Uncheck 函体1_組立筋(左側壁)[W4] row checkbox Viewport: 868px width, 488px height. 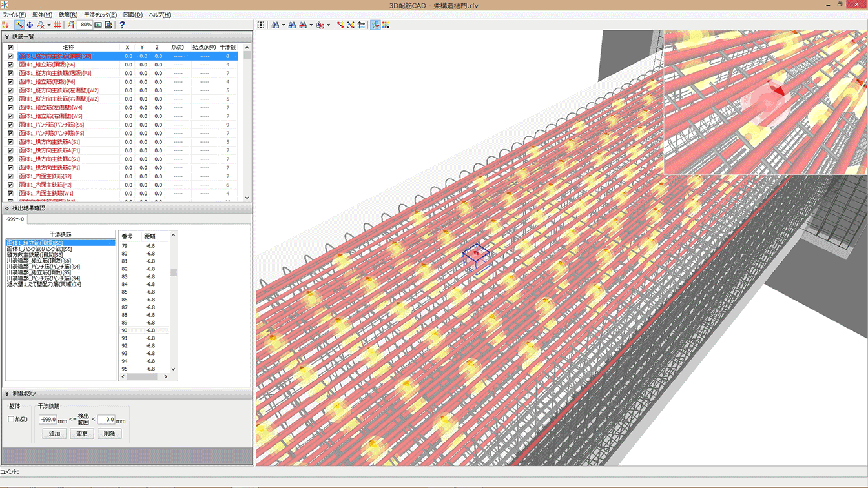pyautogui.click(x=10, y=108)
